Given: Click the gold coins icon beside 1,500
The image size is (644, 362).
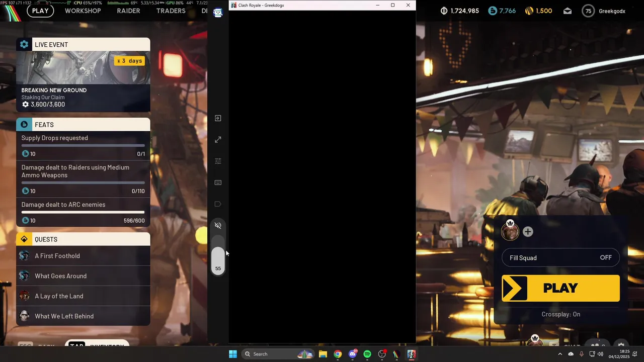Looking at the screenshot, I should click(529, 11).
